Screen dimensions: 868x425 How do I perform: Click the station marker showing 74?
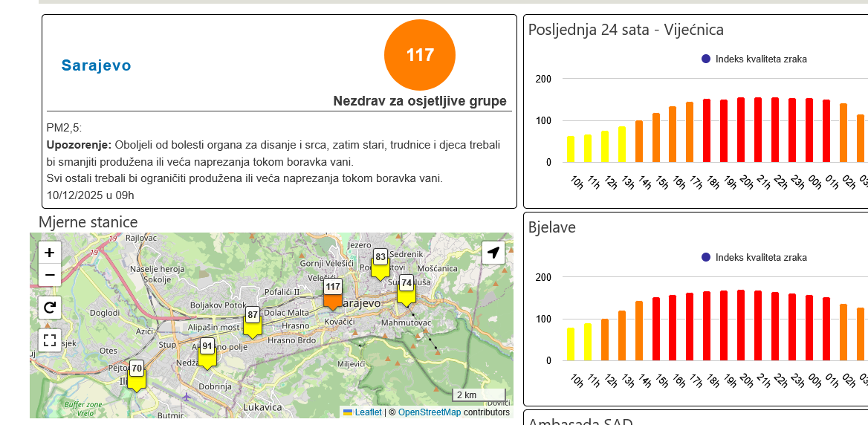coord(406,290)
